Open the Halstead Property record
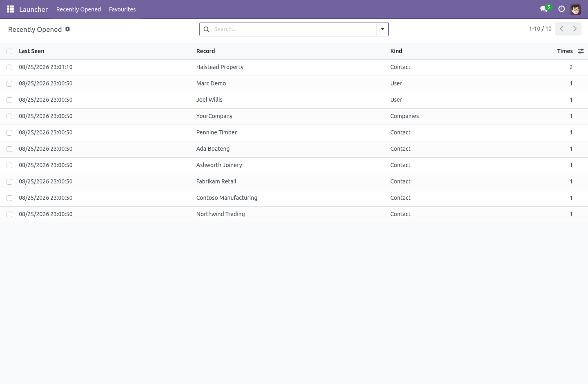This screenshot has height=384, width=588. pos(220,67)
